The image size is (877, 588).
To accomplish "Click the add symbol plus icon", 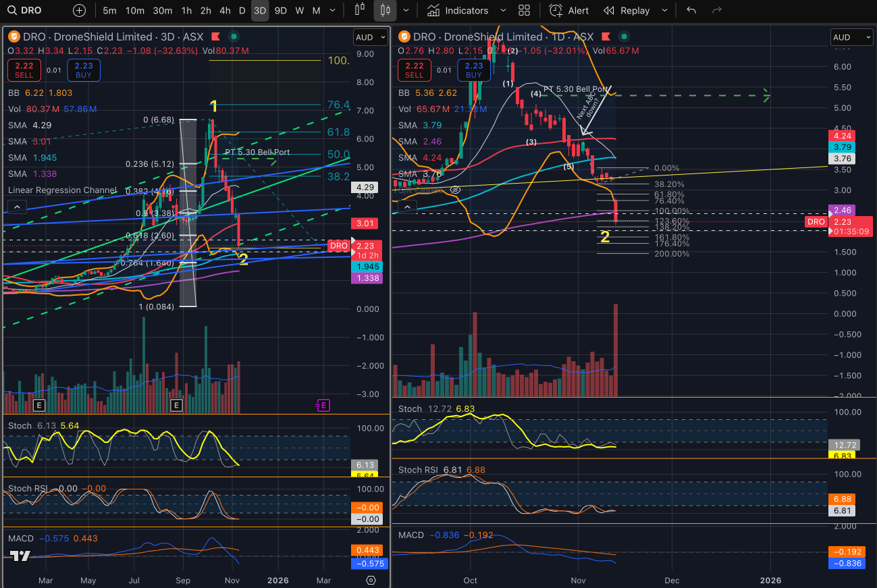I will 79,11.
